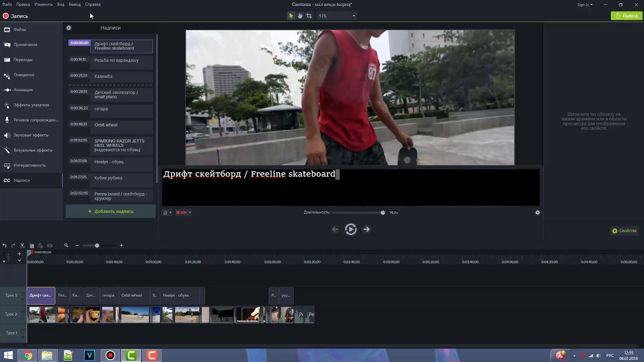Go to next caption arrow
The width and height of the screenshot is (644, 362).
click(x=367, y=229)
